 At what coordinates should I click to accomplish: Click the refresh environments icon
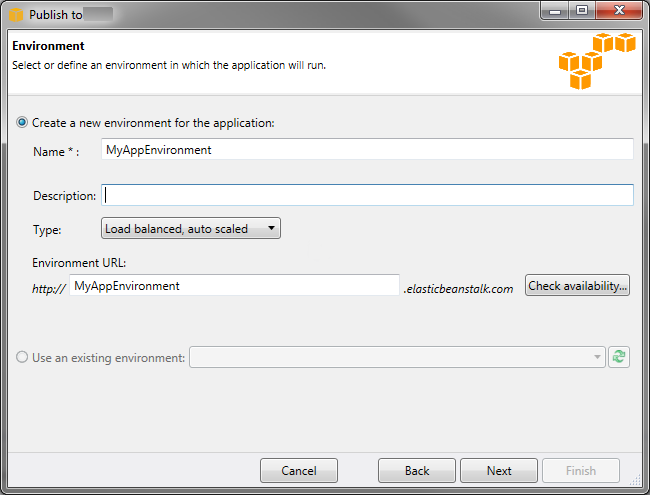(619, 357)
